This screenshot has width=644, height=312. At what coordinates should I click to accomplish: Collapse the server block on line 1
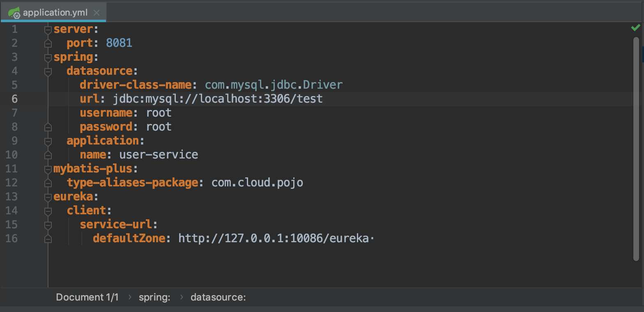pos(48,29)
